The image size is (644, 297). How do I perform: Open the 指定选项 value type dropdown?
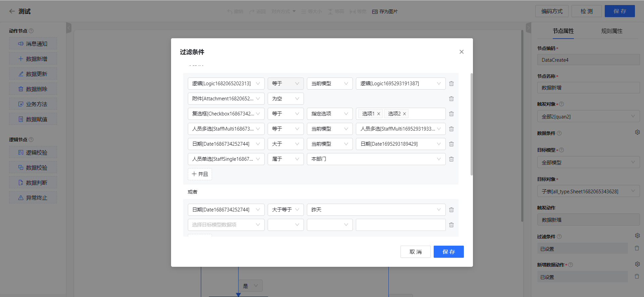[330, 114]
